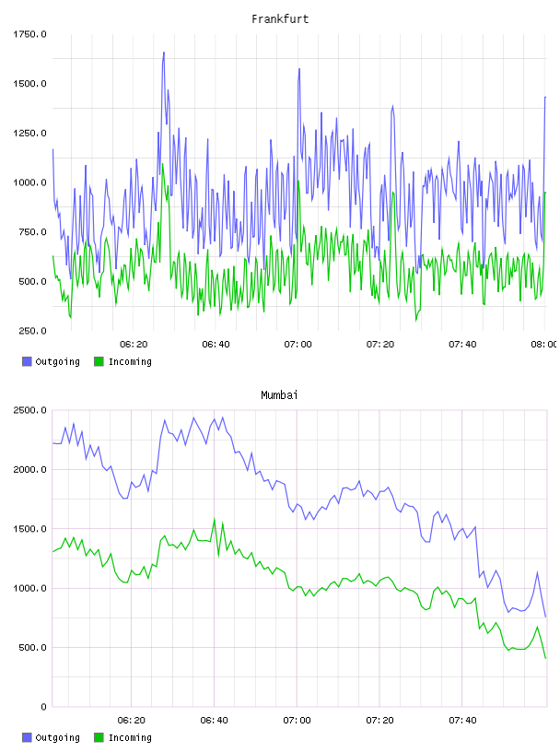Image resolution: width=560 pixels, height=752 pixels.
Task: Click the Frankfurt chart title
Action: [280, 19]
